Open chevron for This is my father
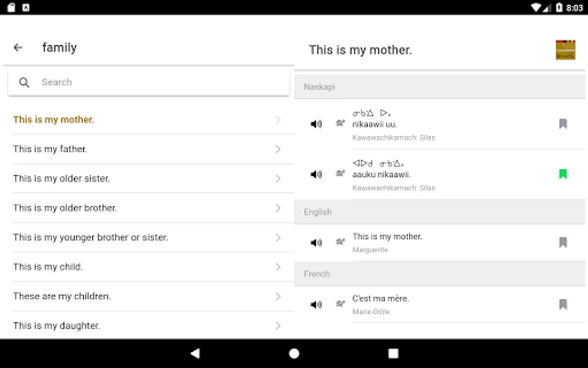The width and height of the screenshot is (588, 368). 278,149
